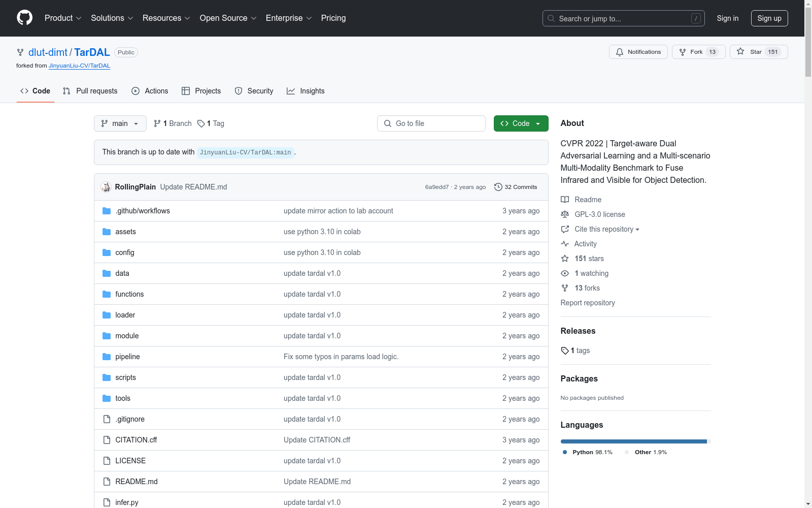
Task: Switch to the Security tab
Action: (x=254, y=91)
